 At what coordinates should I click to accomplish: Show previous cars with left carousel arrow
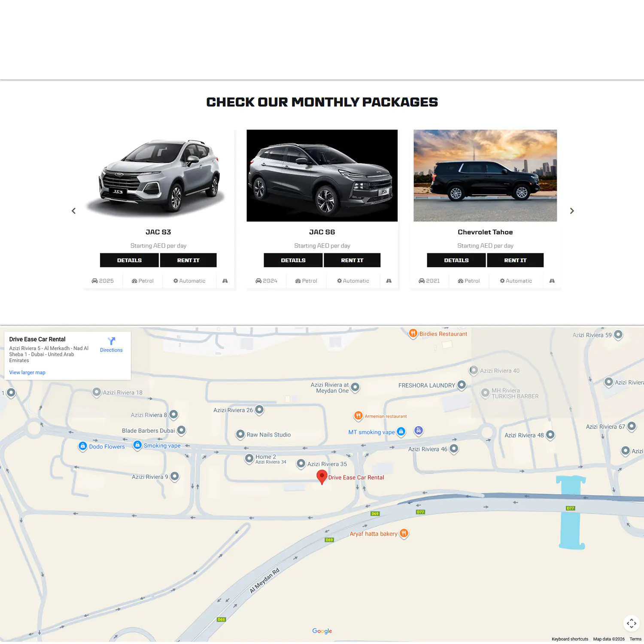tap(74, 211)
